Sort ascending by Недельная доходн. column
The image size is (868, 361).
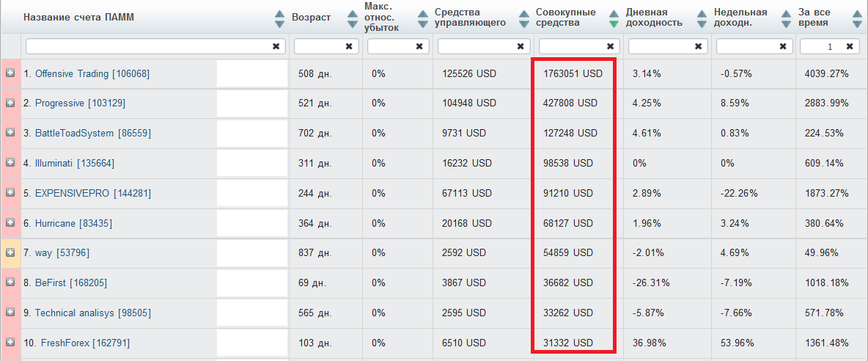[x=786, y=13]
